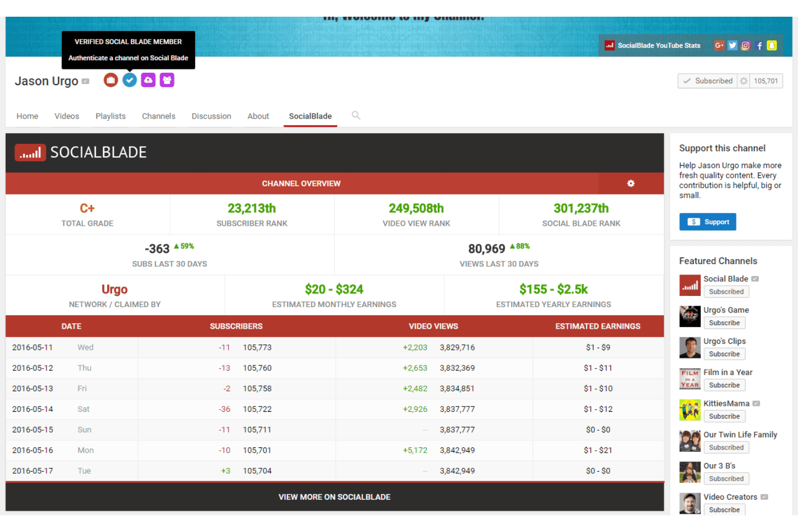798x532 pixels.
Task: Switch to the Videos tab
Action: (67, 116)
